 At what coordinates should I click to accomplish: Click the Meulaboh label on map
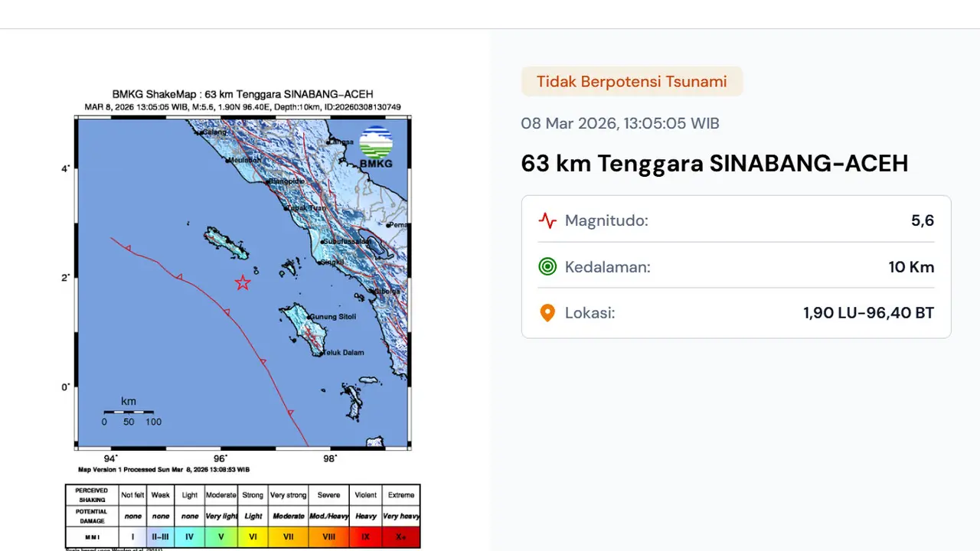(245, 161)
